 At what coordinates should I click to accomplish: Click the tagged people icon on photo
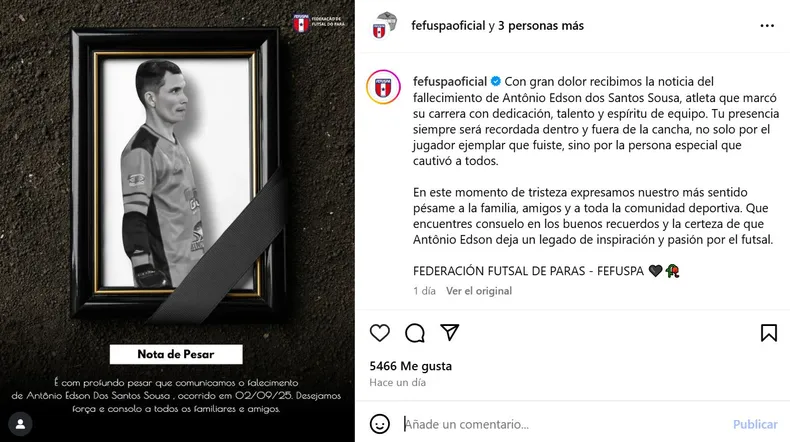tap(21, 424)
